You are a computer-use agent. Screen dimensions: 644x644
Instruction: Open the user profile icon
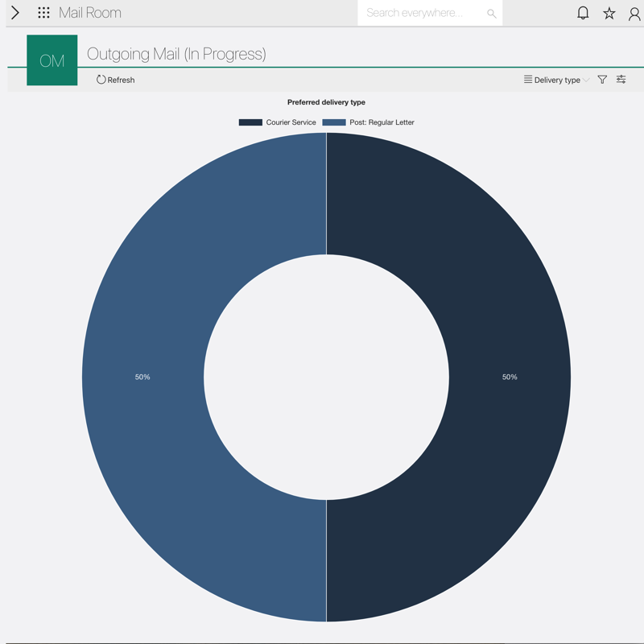634,13
